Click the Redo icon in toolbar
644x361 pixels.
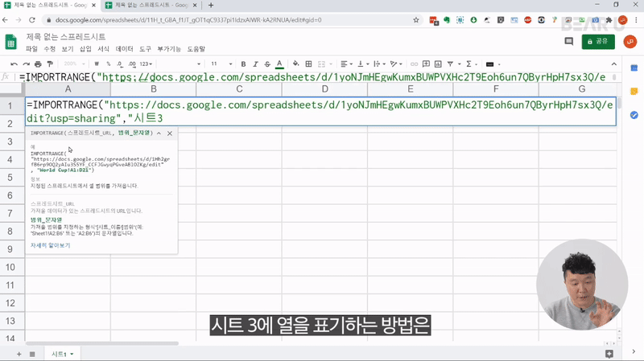click(27, 64)
